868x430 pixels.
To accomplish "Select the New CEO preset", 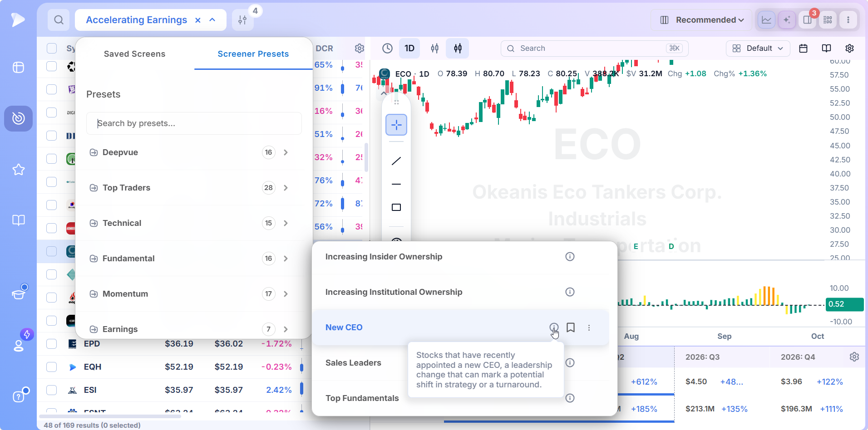I will [x=344, y=327].
